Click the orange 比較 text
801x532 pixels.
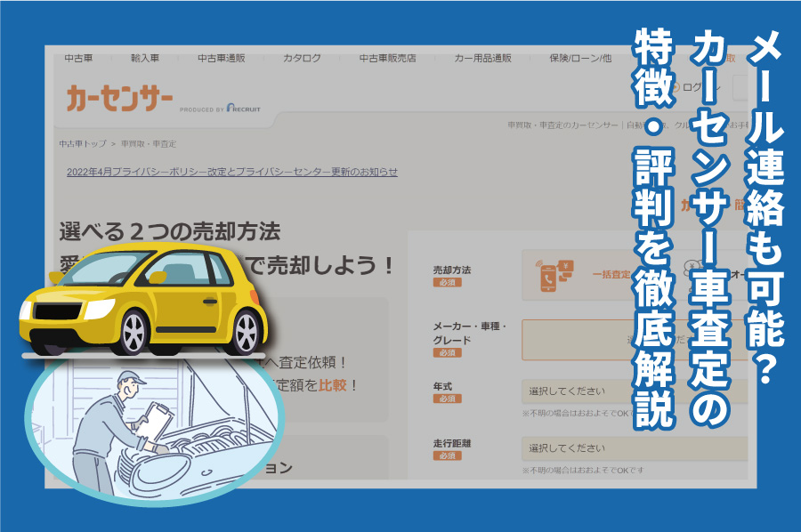pyautogui.click(x=333, y=385)
